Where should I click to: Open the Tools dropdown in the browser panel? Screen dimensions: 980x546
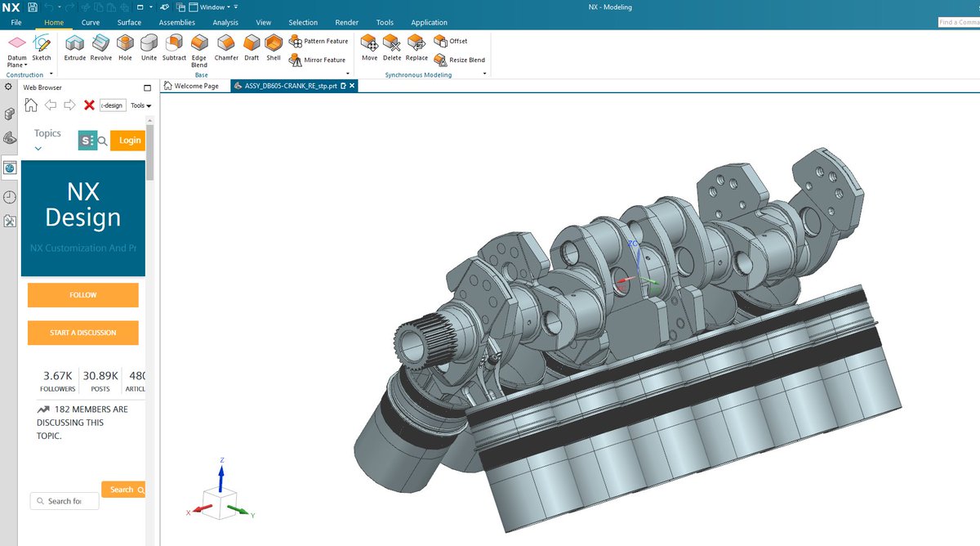tap(140, 105)
